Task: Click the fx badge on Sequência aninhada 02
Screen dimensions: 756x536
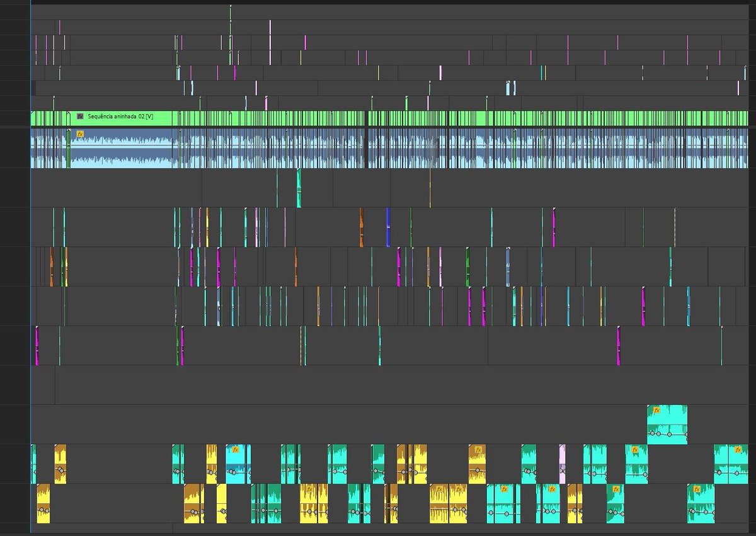Action: click(x=80, y=117)
